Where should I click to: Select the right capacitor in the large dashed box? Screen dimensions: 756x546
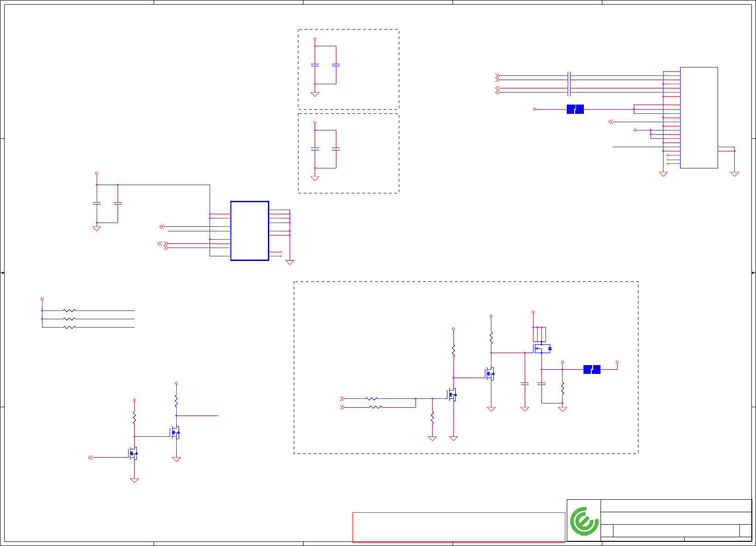click(x=541, y=384)
